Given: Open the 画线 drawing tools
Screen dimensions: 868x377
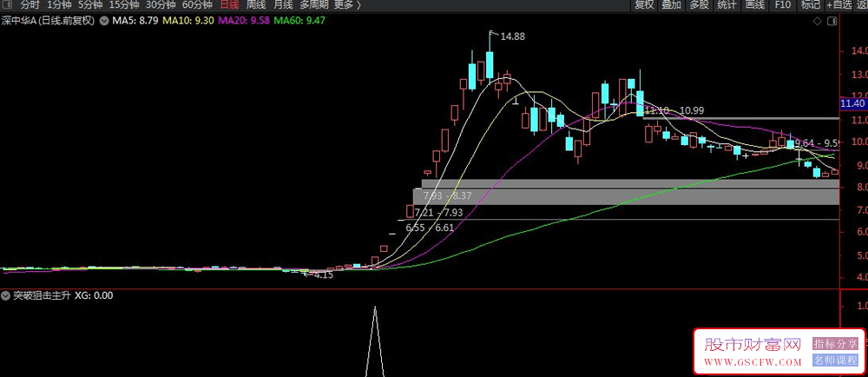Looking at the screenshot, I should tap(754, 5).
